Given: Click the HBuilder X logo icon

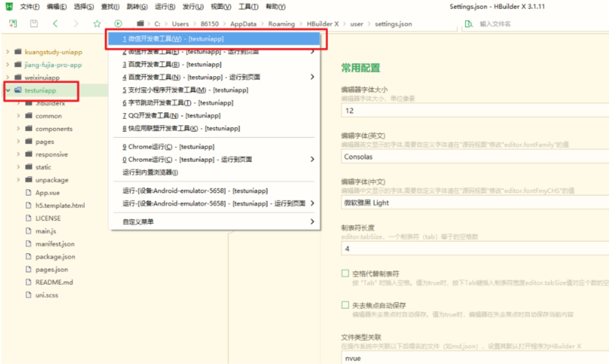Looking at the screenshot, I should point(9,6).
